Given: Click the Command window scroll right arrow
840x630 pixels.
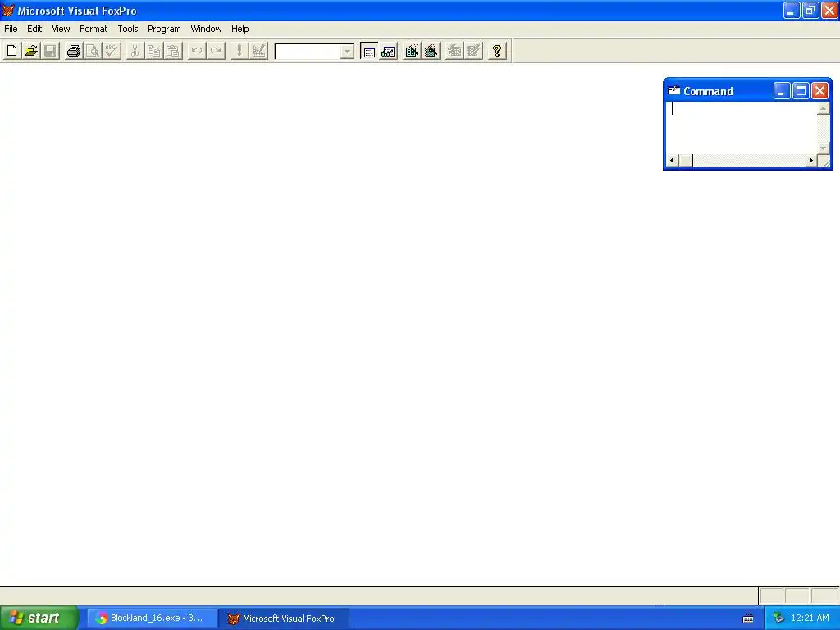Looking at the screenshot, I should click(x=811, y=160).
